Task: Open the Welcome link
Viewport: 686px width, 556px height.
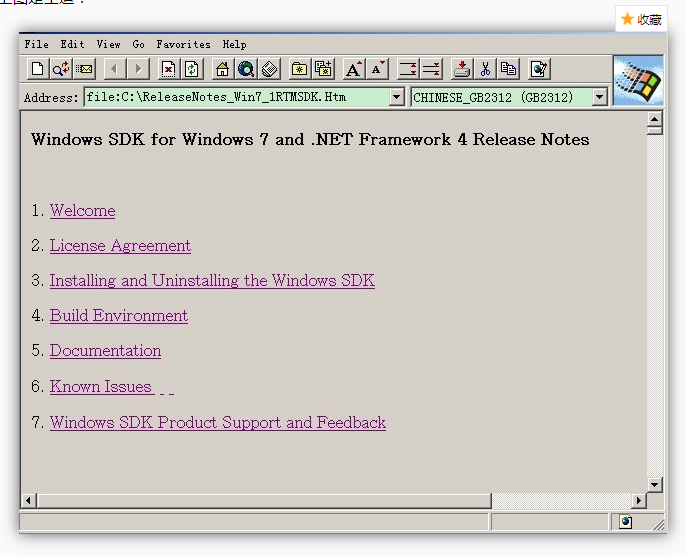Action: (x=82, y=211)
